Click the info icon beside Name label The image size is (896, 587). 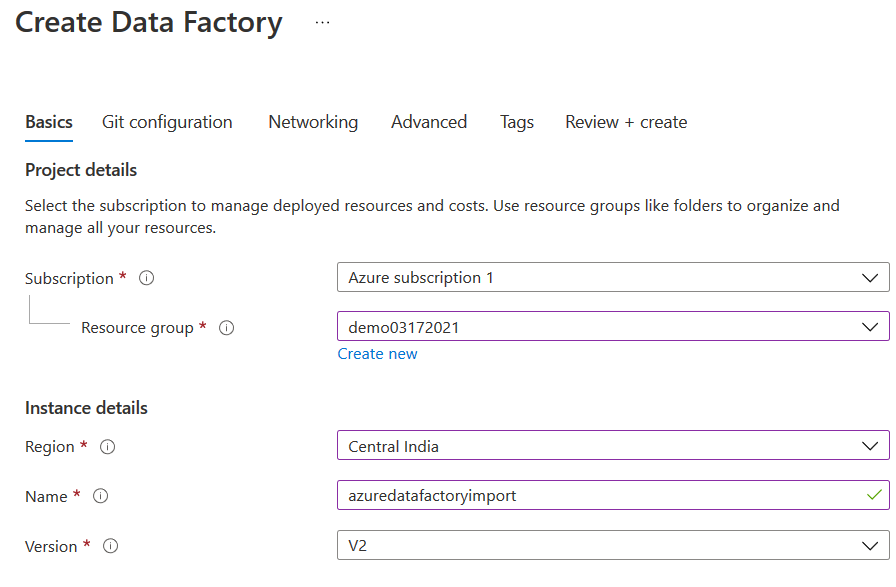point(100,496)
